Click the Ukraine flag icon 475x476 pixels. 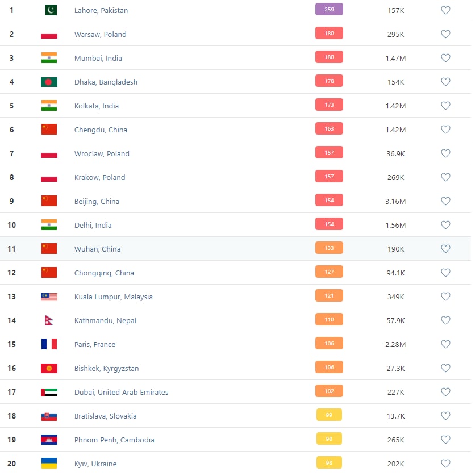pyautogui.click(x=49, y=464)
